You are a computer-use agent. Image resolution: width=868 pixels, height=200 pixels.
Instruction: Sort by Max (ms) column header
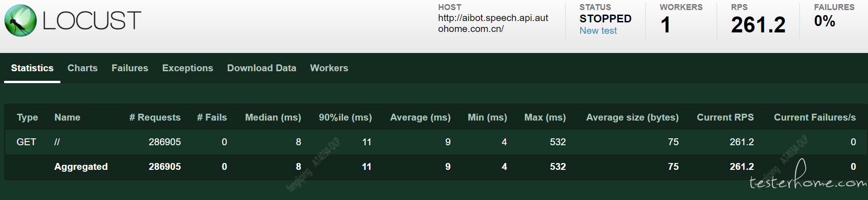pos(545,117)
